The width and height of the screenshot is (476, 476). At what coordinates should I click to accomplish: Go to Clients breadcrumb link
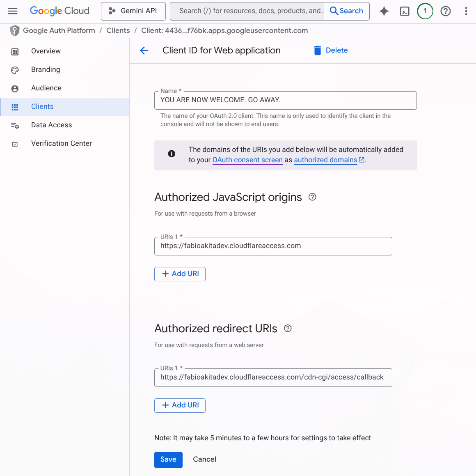click(118, 31)
